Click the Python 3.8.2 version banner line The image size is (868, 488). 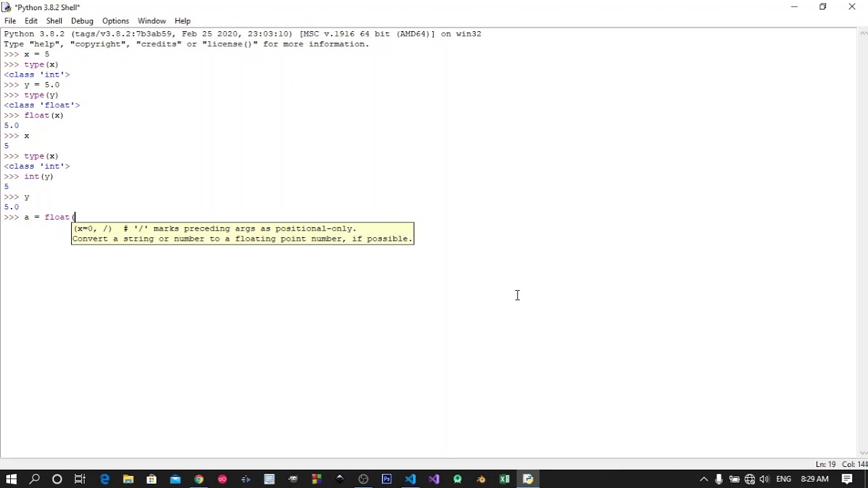242,34
